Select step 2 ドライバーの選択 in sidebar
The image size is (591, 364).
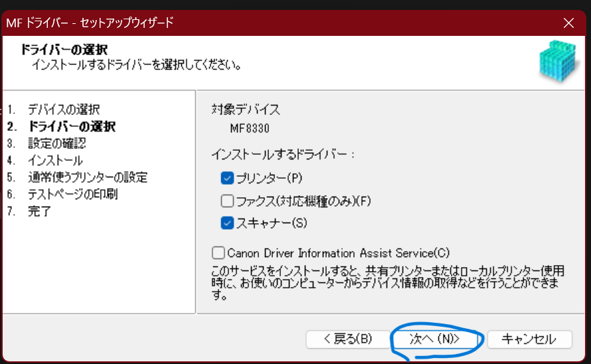point(71,126)
